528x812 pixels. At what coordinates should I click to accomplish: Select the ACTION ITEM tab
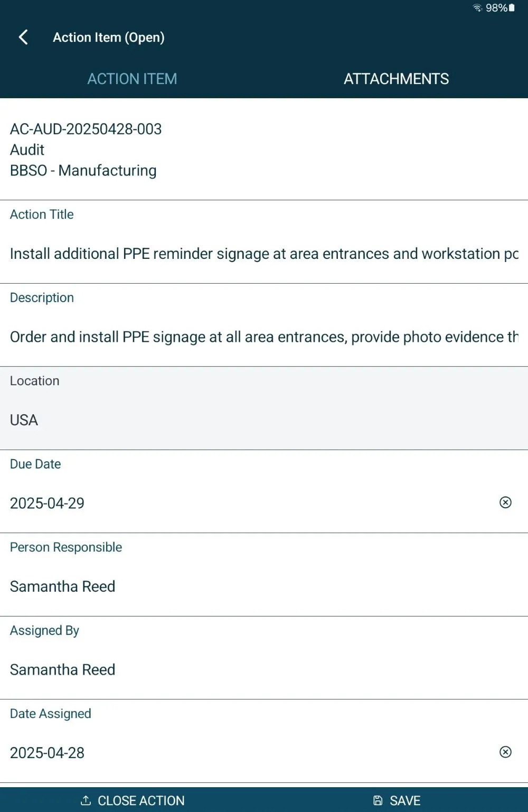click(132, 79)
